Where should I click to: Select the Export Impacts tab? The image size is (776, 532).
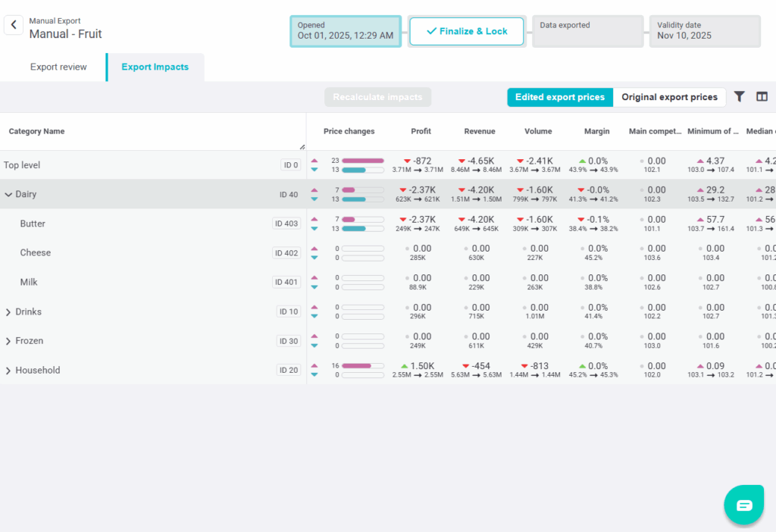click(x=155, y=67)
